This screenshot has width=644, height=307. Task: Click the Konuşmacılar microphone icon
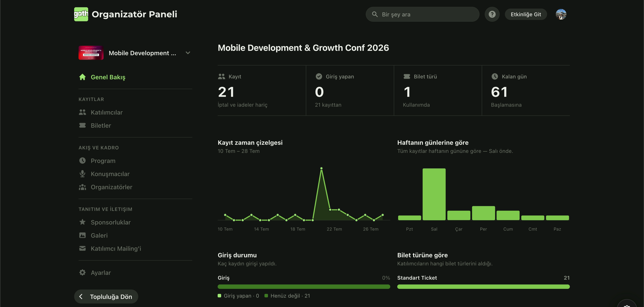[x=82, y=174]
